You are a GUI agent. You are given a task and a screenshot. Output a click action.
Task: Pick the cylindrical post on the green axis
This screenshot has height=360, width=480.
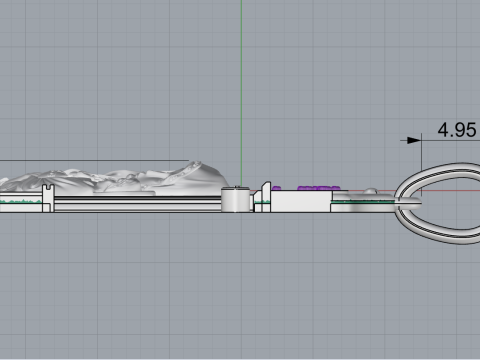point(236,199)
